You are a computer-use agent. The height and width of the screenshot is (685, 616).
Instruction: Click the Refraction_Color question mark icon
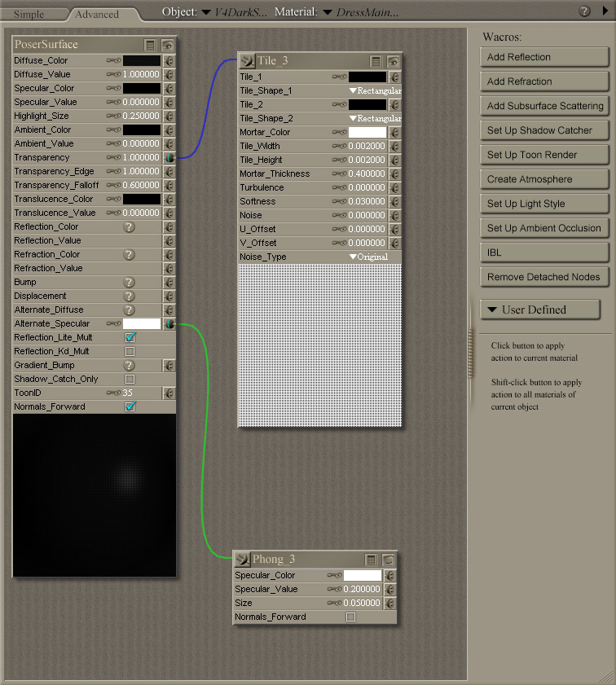129,255
